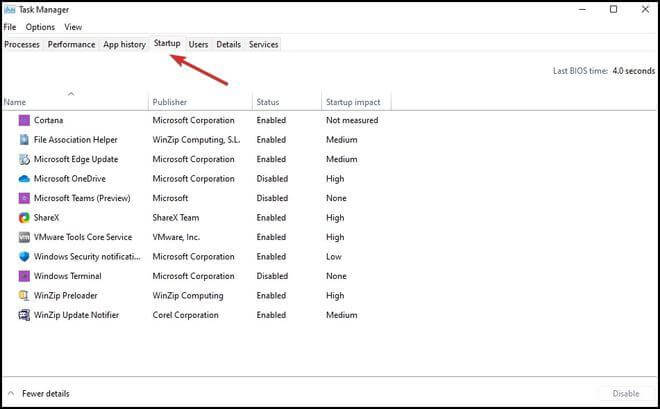Viewport: 660px width, 409px height.
Task: Click Medium impact of Microsoft Edge Update
Action: tap(342, 159)
